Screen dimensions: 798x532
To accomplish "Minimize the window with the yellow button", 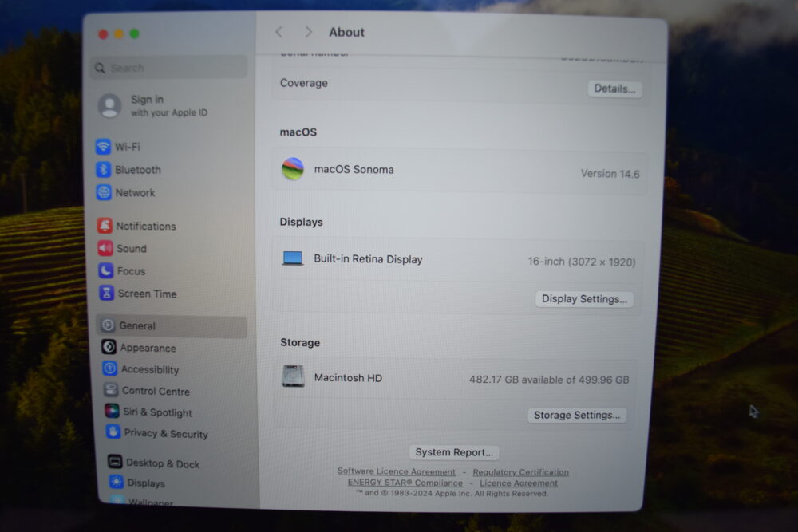I will [119, 33].
